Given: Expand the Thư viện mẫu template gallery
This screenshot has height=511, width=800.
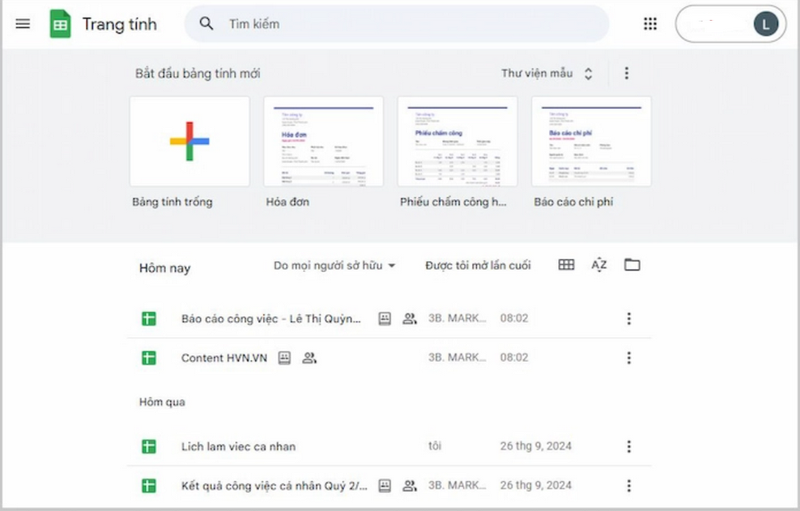Looking at the screenshot, I should [x=547, y=73].
